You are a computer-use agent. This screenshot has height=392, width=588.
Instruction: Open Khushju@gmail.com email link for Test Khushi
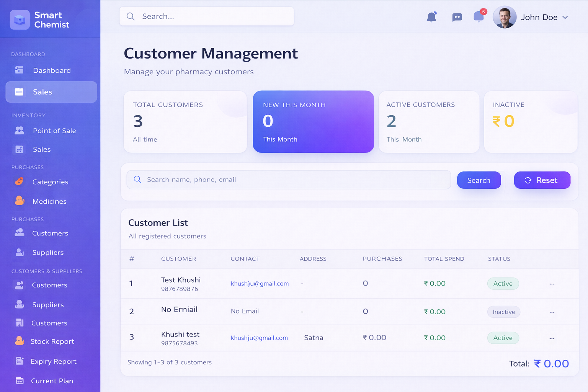coord(260,284)
